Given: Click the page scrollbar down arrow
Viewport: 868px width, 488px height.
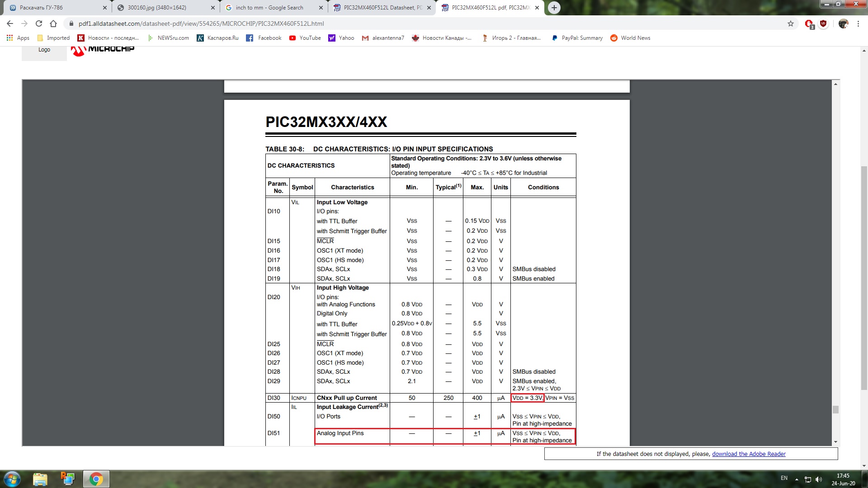Looking at the screenshot, I should [x=864, y=466].
